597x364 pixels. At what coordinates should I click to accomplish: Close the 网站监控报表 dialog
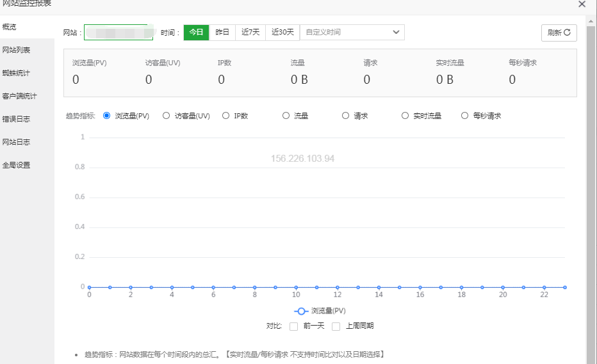582,4
